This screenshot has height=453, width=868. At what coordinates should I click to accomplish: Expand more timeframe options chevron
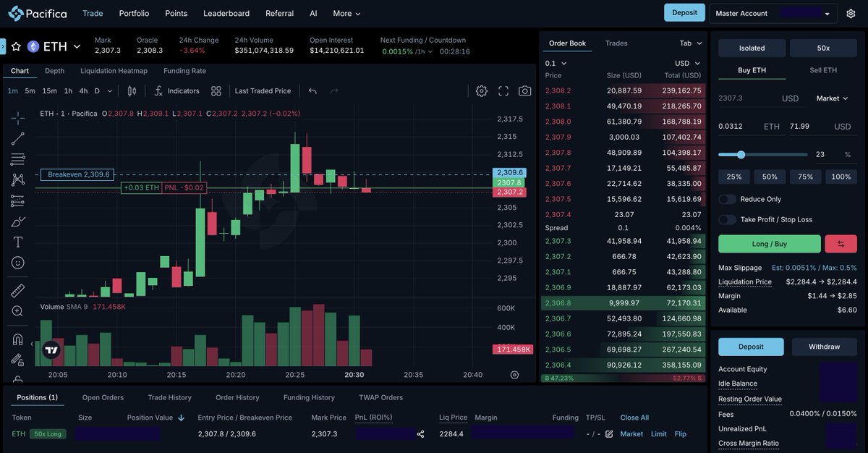[110, 91]
